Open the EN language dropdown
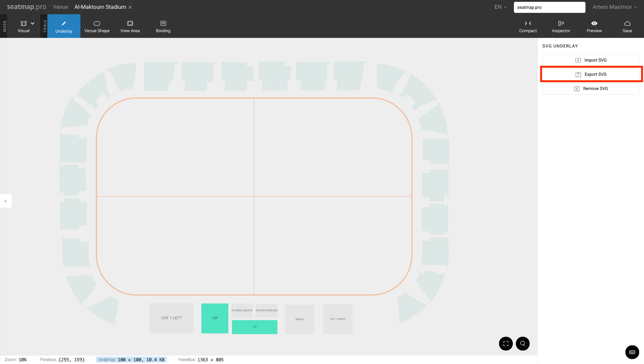 [x=500, y=7]
